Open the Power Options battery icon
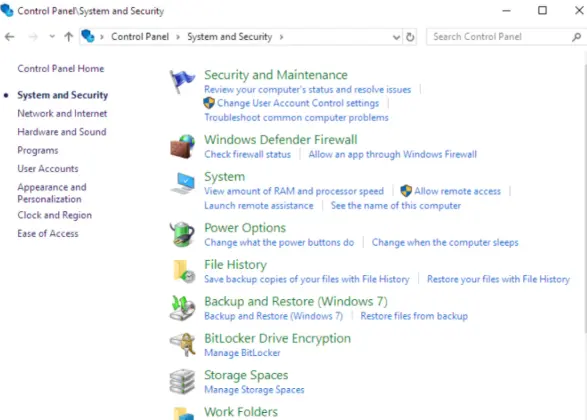This screenshot has height=420, width=587. click(x=182, y=234)
